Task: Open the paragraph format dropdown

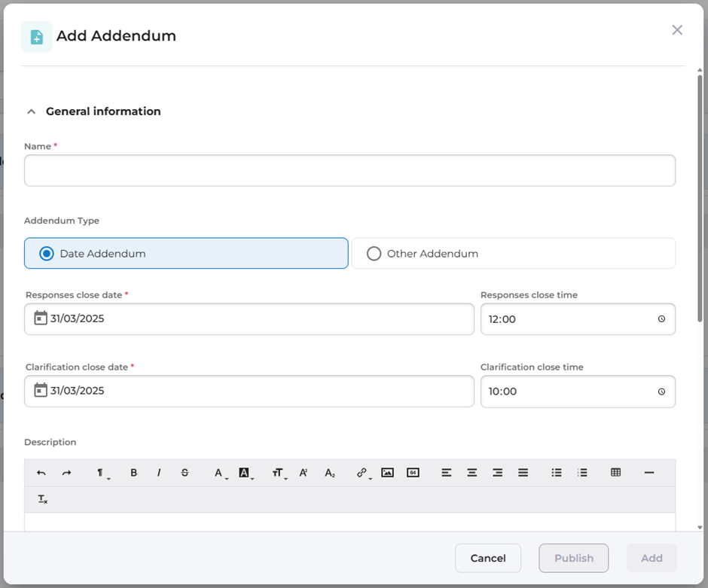Action: click(x=100, y=473)
